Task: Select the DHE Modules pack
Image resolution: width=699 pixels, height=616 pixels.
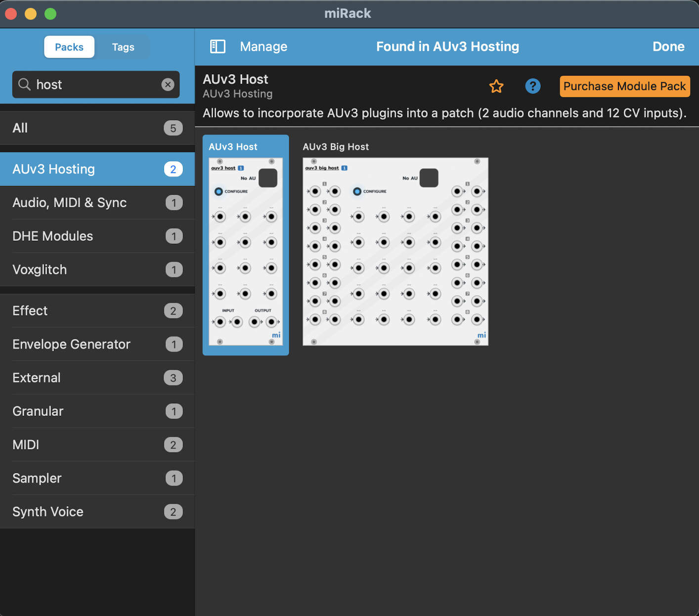Action: click(97, 236)
